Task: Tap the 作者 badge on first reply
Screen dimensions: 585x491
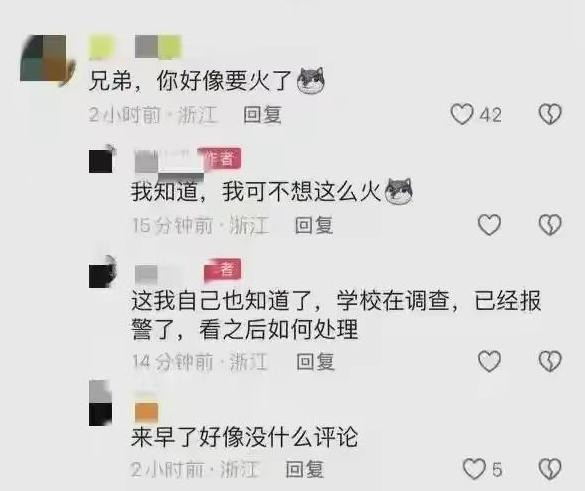Action: [221, 158]
